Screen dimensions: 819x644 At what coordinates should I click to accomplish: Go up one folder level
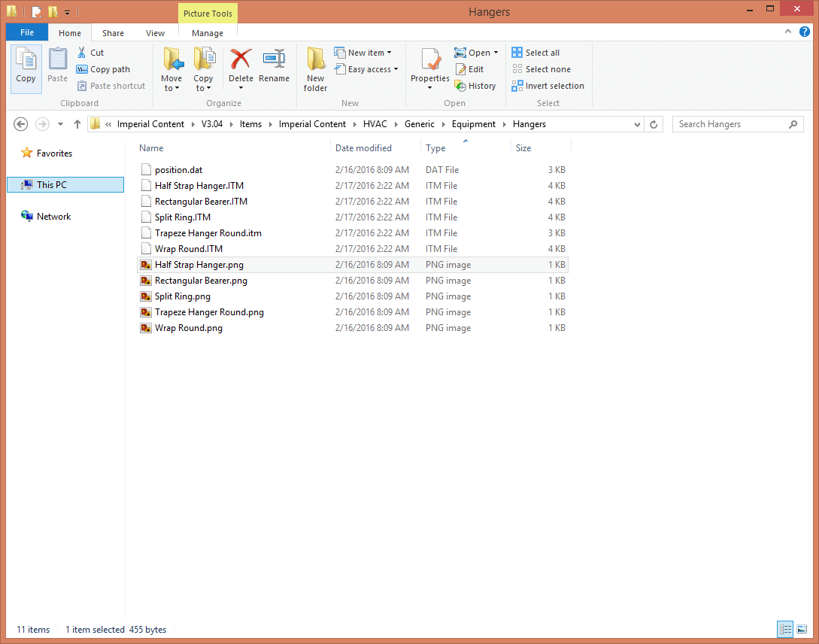(77, 124)
